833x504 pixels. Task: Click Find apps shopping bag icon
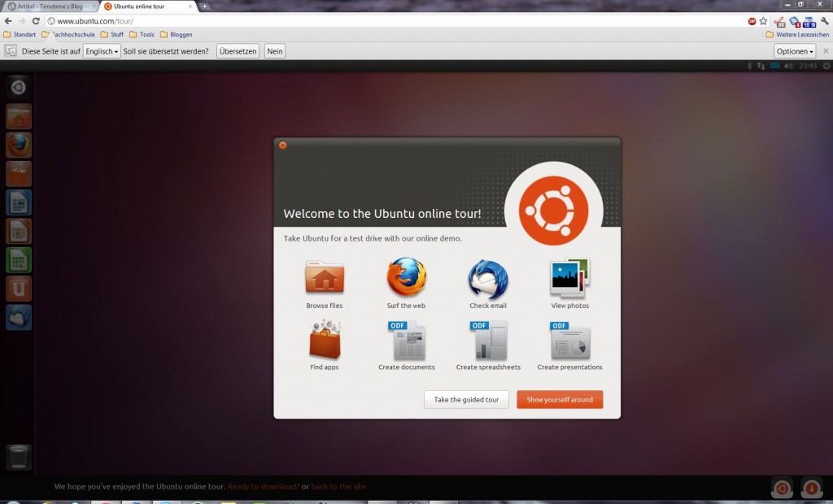click(325, 340)
